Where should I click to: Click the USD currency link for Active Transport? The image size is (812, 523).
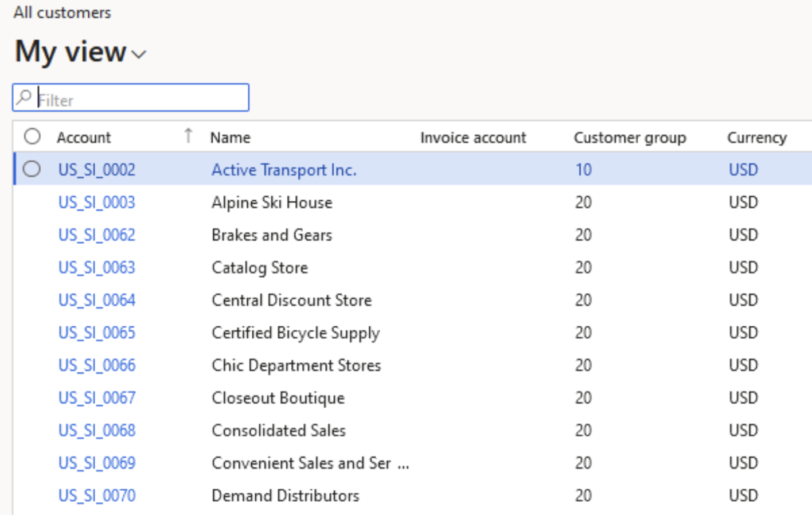pyautogui.click(x=743, y=170)
